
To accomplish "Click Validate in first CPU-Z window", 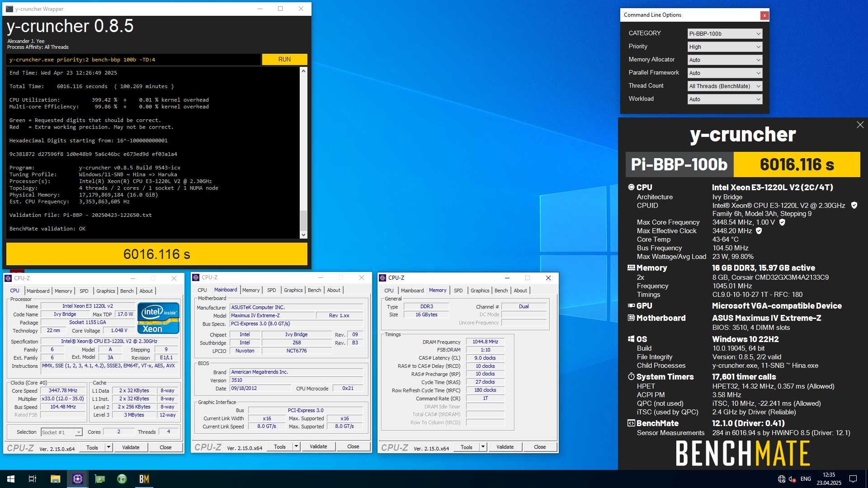I will click(131, 447).
